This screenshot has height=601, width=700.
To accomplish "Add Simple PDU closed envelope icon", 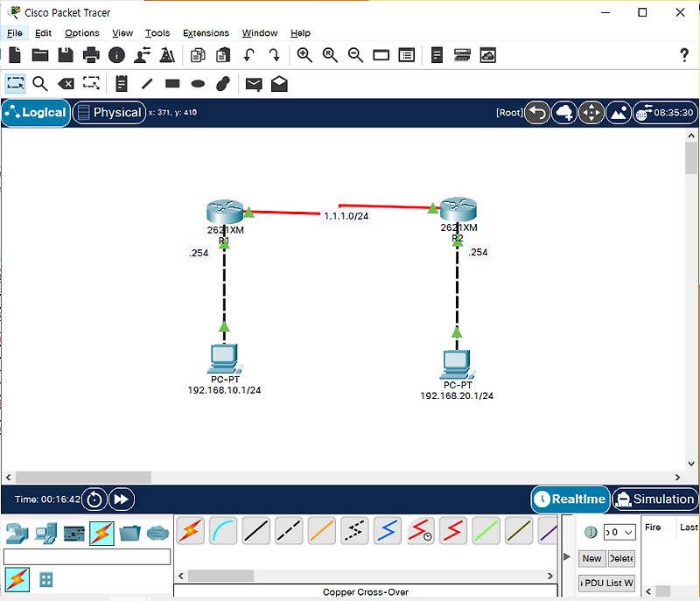I will 254,84.
